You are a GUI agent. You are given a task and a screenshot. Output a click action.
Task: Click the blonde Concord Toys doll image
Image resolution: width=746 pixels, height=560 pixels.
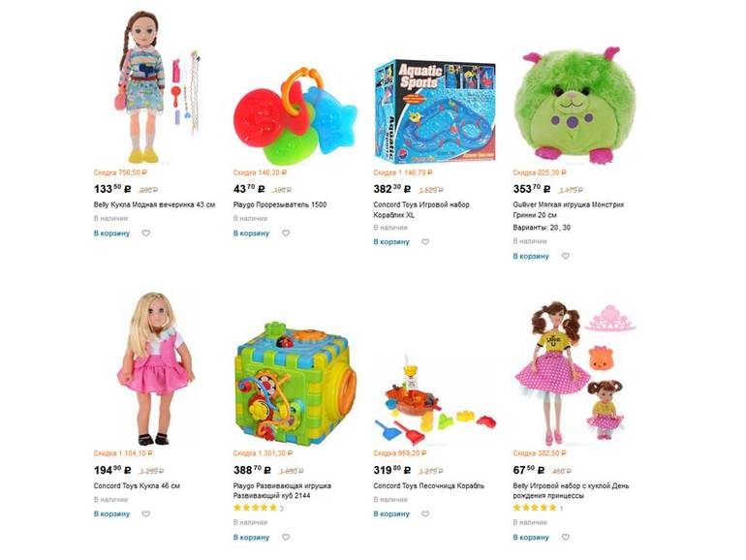click(x=156, y=369)
